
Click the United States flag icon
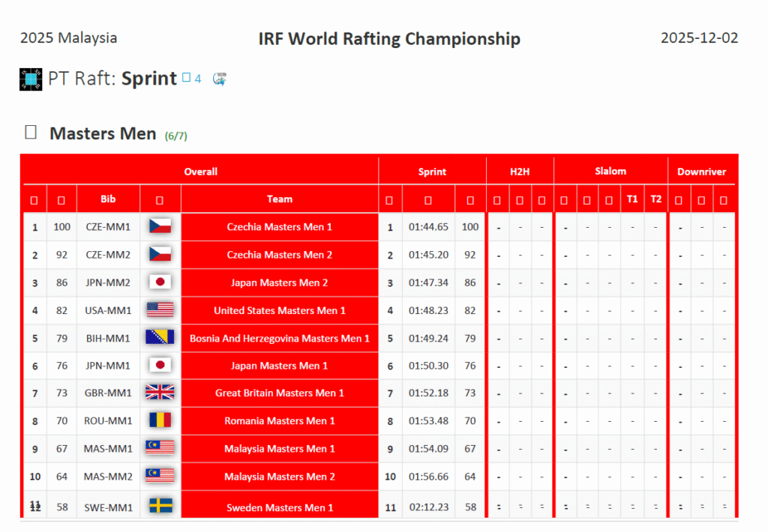pos(160,310)
